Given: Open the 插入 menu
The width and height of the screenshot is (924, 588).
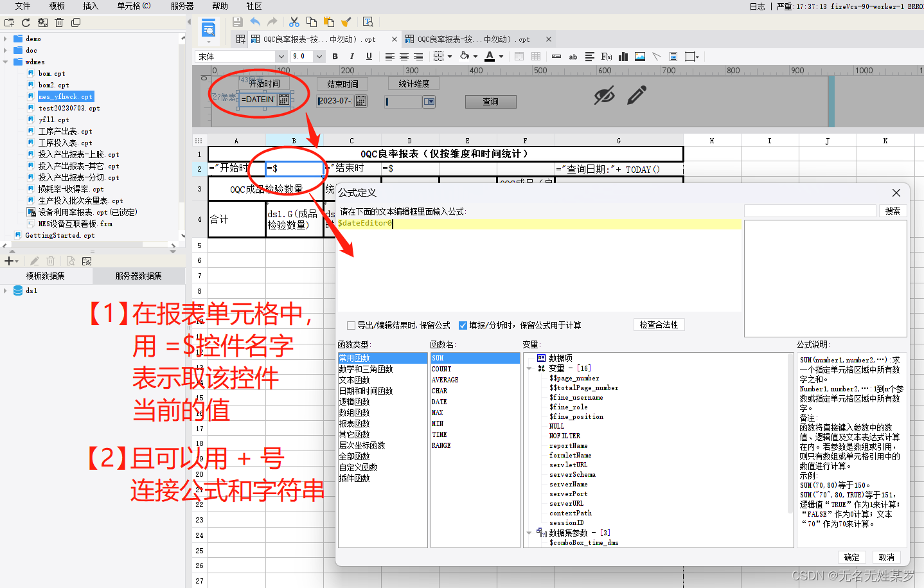Looking at the screenshot, I should tap(91, 6).
